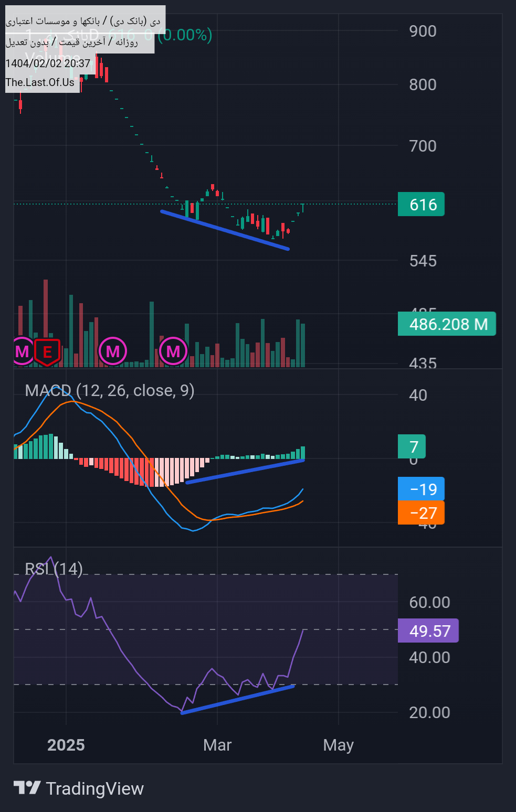This screenshot has width=516, height=812.
Task: Click the 40 MACD axis label
Action: pyautogui.click(x=418, y=395)
